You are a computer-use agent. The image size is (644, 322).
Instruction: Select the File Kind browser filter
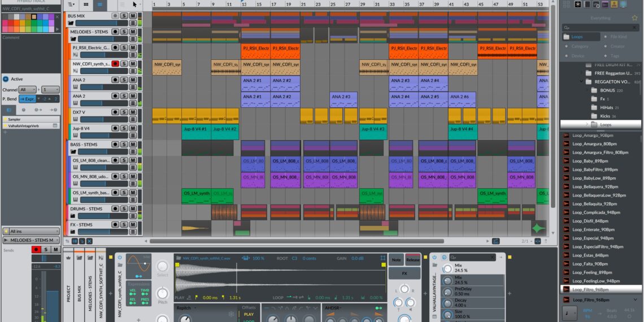[618, 37]
